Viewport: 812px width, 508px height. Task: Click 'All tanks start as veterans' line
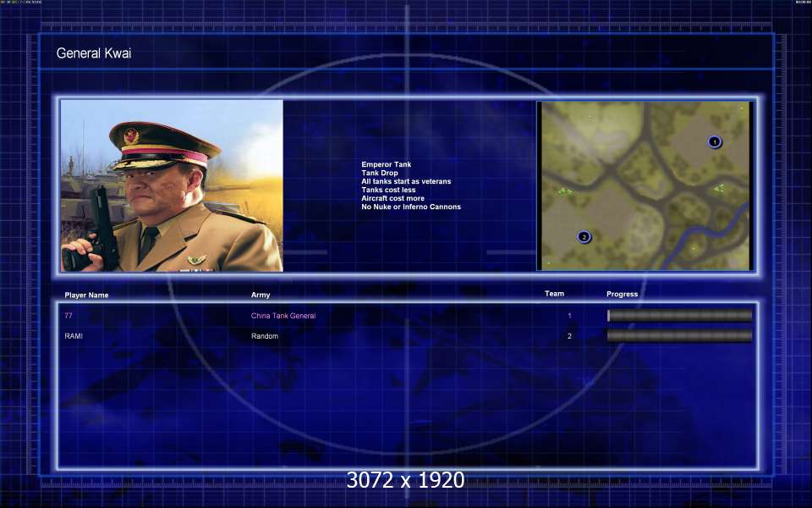pos(406,181)
